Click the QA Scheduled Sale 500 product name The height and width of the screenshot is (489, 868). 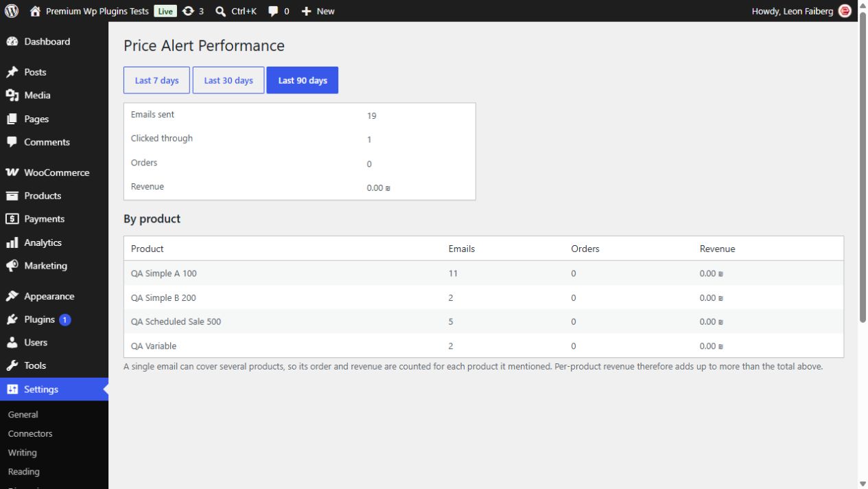pos(176,321)
